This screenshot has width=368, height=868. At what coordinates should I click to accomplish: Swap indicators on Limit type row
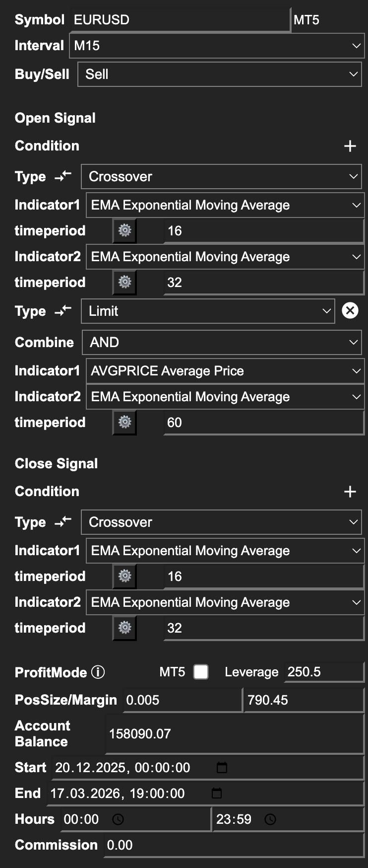63,311
